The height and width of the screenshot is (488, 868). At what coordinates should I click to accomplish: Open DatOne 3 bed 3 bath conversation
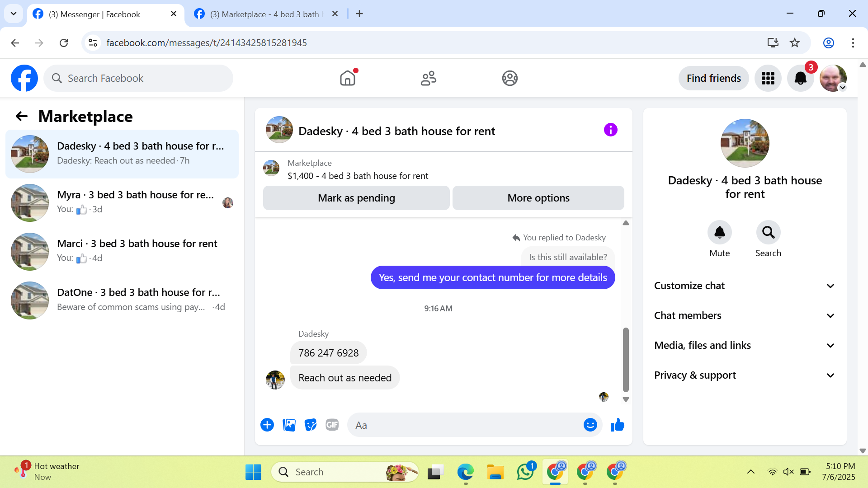(122, 300)
